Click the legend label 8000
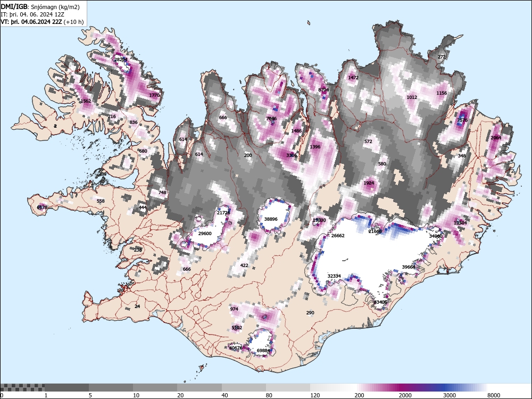Image resolution: width=532 pixels, height=399 pixels. 494,395
